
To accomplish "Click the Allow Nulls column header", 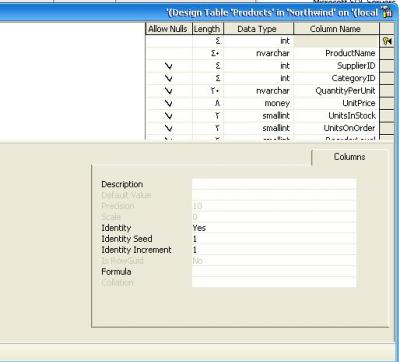I will point(169,29).
